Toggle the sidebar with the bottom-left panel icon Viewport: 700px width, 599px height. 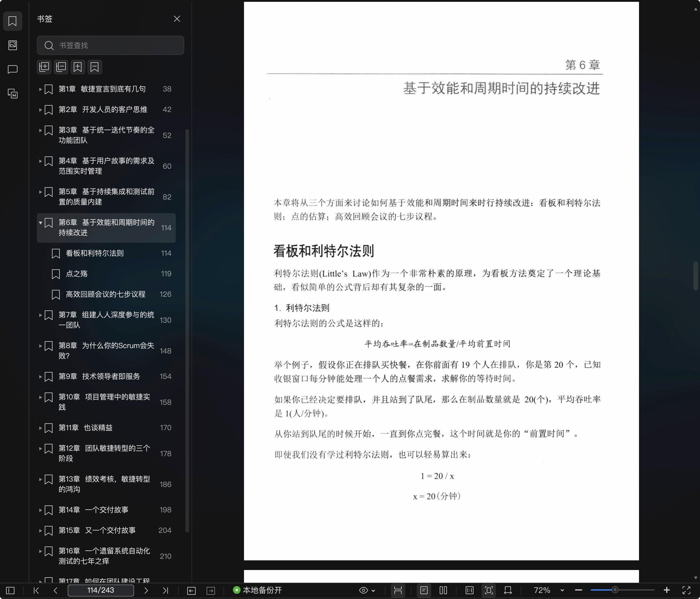(11, 590)
